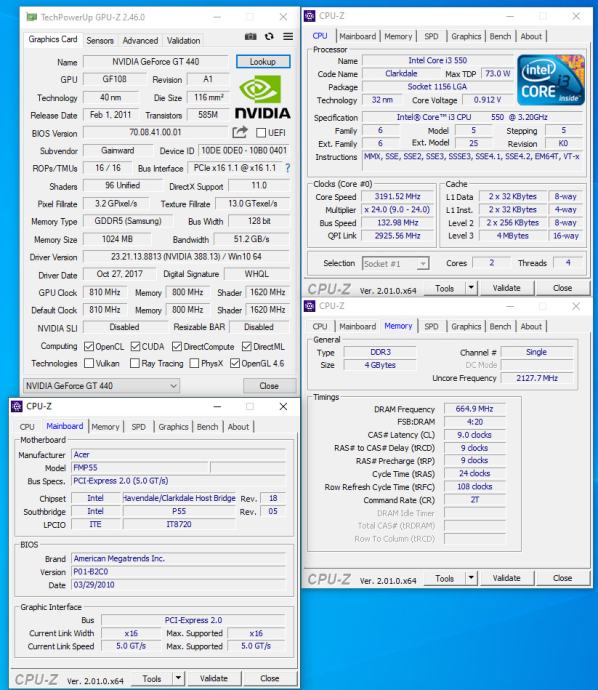Click the BIOS brand American Megatrends Inc.
Screen dimensions: 598x690
point(178,559)
